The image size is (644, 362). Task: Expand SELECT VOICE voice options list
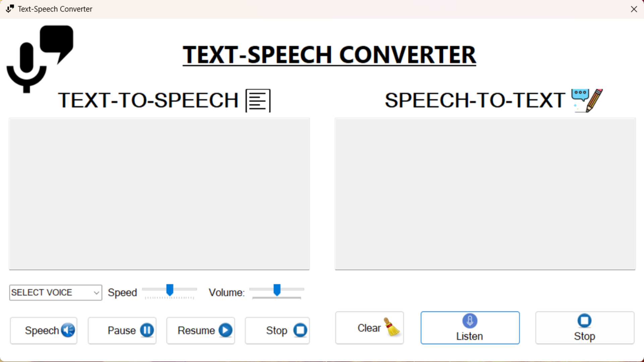point(96,292)
